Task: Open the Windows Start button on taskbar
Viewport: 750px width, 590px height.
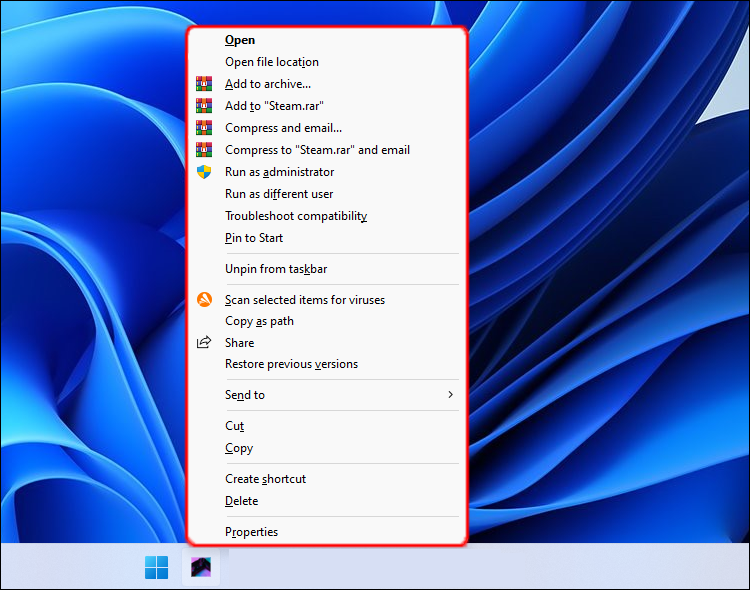Action: 156,567
